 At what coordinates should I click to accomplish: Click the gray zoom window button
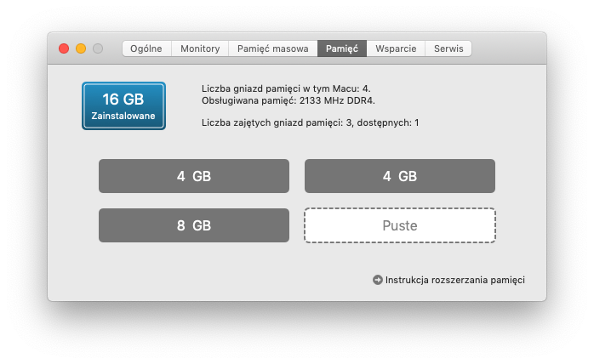pos(98,48)
